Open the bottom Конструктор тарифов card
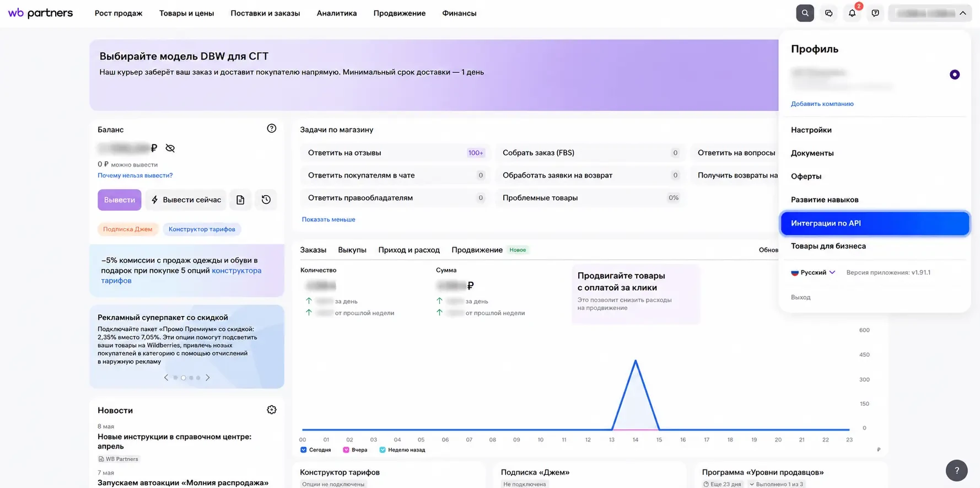The width and height of the screenshot is (980, 488). [389, 475]
